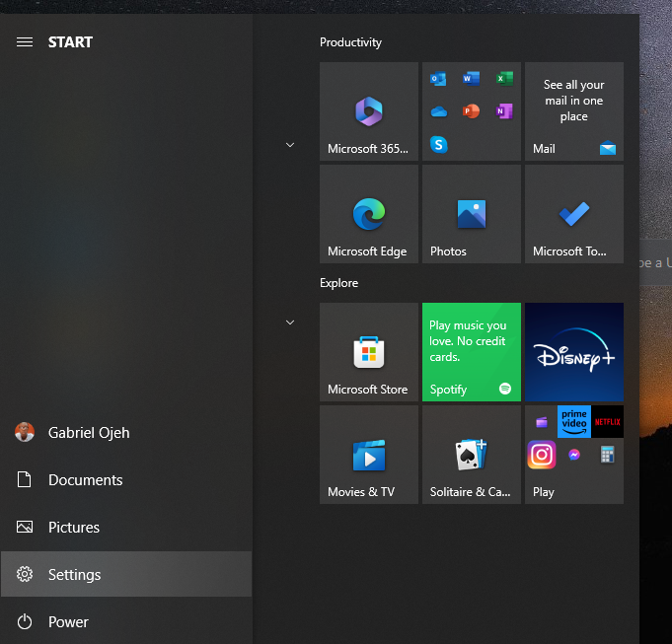Open the Spotify tile
This screenshot has height=644, width=672.
click(472, 352)
